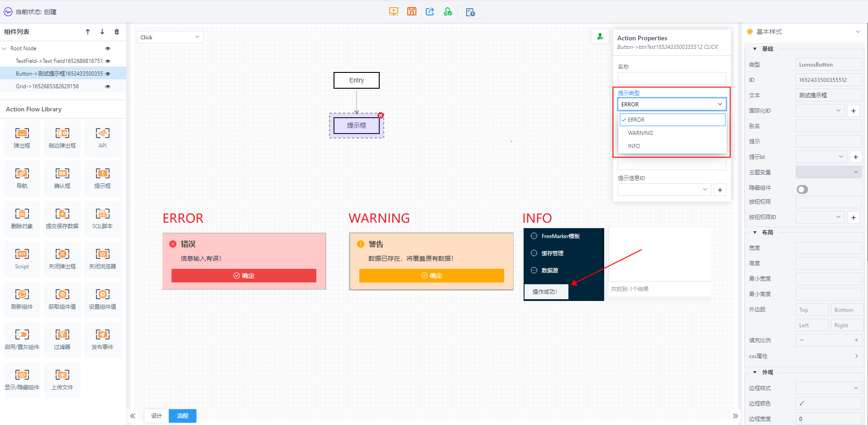
Task: Choose ERROR in the type list
Action: click(x=672, y=119)
